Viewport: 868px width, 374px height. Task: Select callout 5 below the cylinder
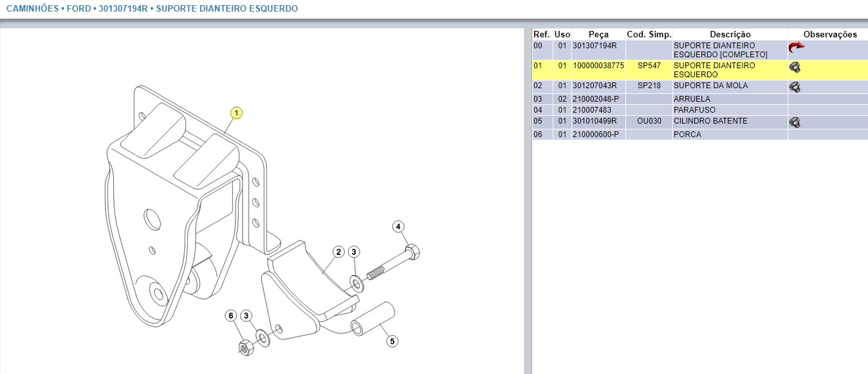pos(392,341)
